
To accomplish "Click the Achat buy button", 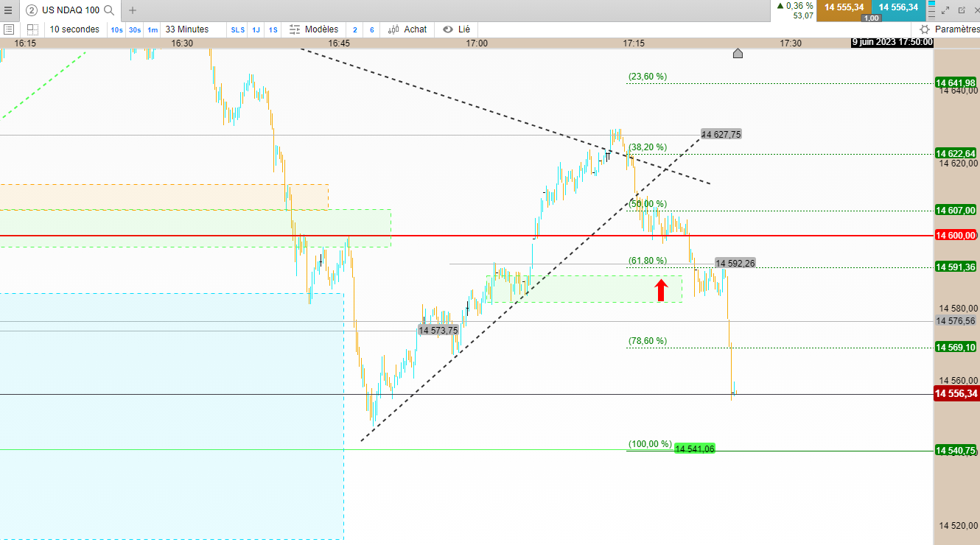I will point(407,29).
